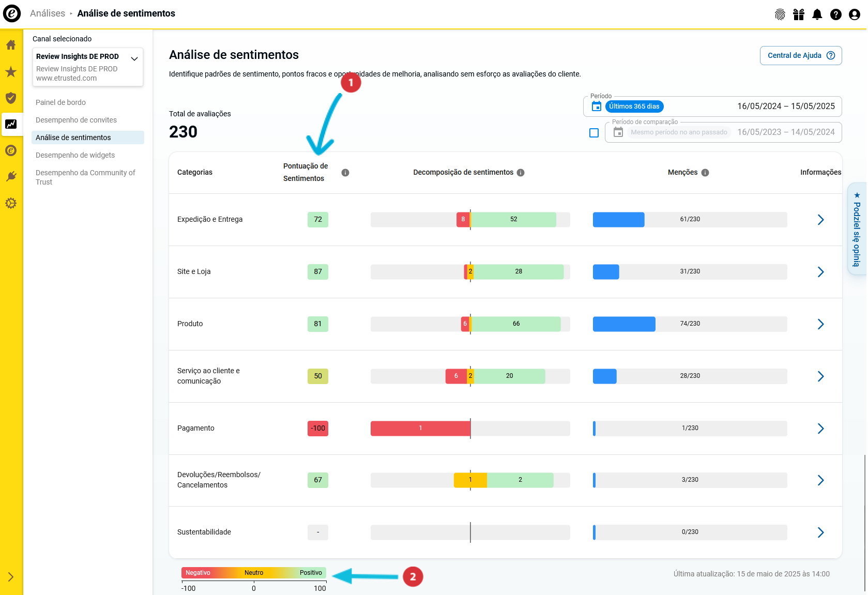Screen dimensions: 868x595
Task: Open the gear Settings icon in sidebar
Action: (11, 203)
